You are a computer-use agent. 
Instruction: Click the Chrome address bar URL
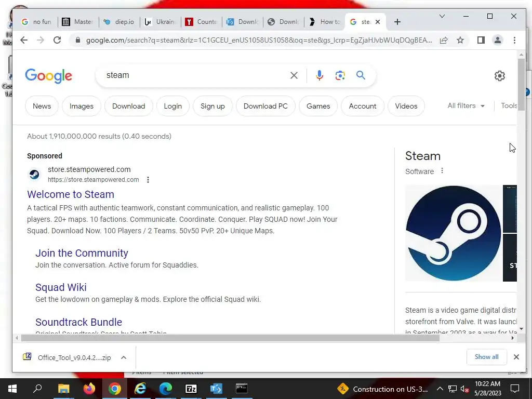259,41
